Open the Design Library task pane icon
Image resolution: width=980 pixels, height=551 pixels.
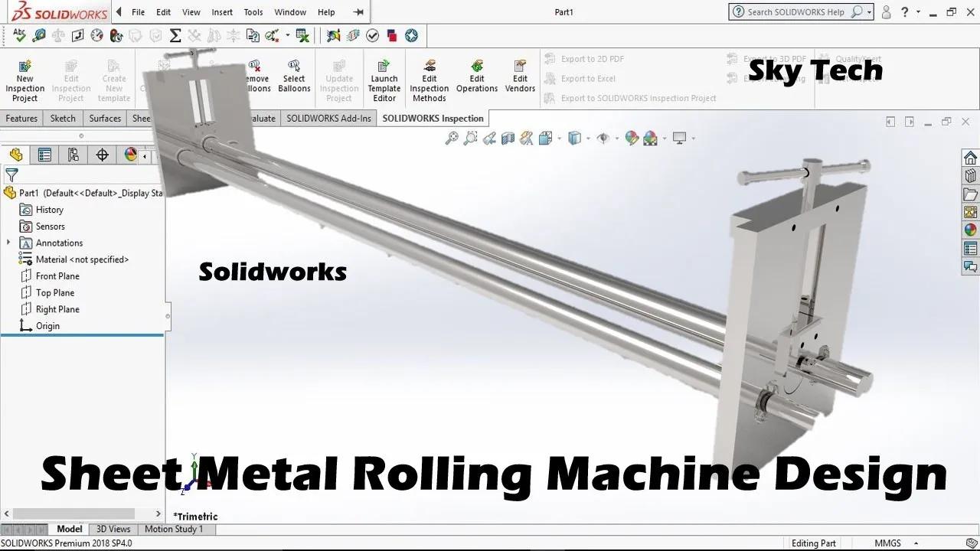point(970,176)
